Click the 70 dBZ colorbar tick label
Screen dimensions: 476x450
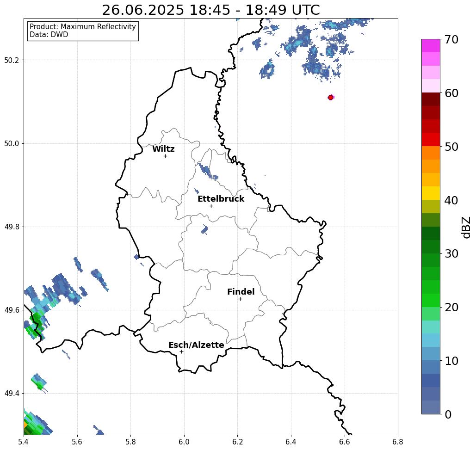point(451,39)
